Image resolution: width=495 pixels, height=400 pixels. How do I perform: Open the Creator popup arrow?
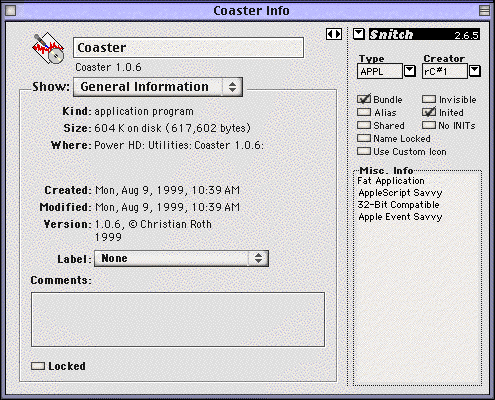pos(475,71)
